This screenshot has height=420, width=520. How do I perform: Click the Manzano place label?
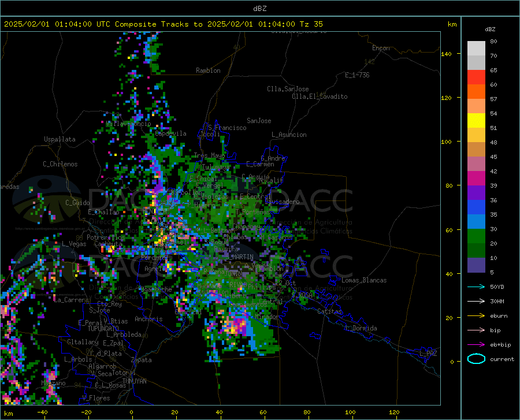click(x=53, y=383)
